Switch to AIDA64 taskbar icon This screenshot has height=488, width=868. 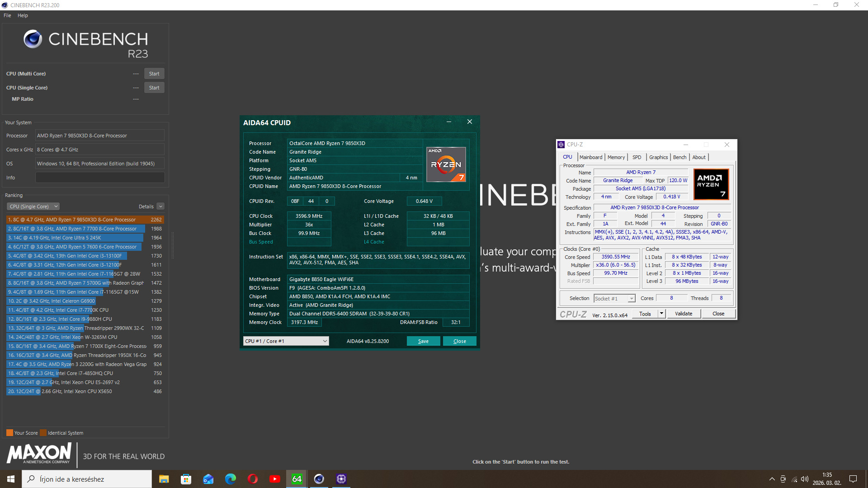pyautogui.click(x=297, y=479)
